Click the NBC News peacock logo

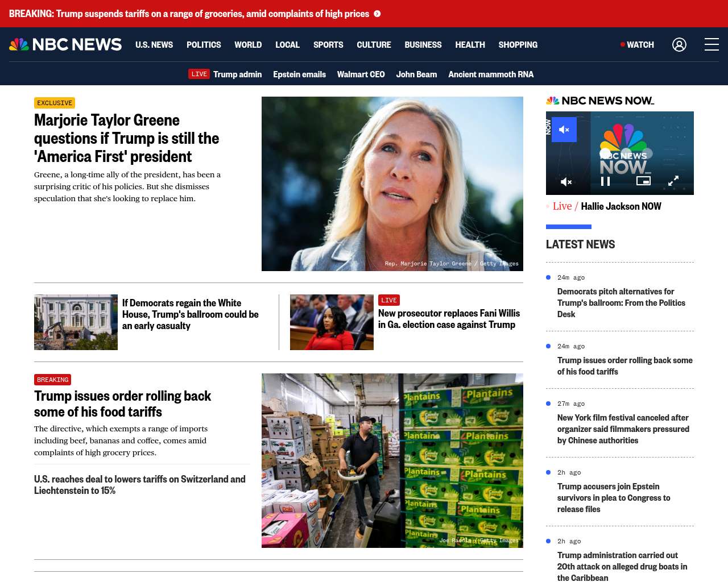65,44
